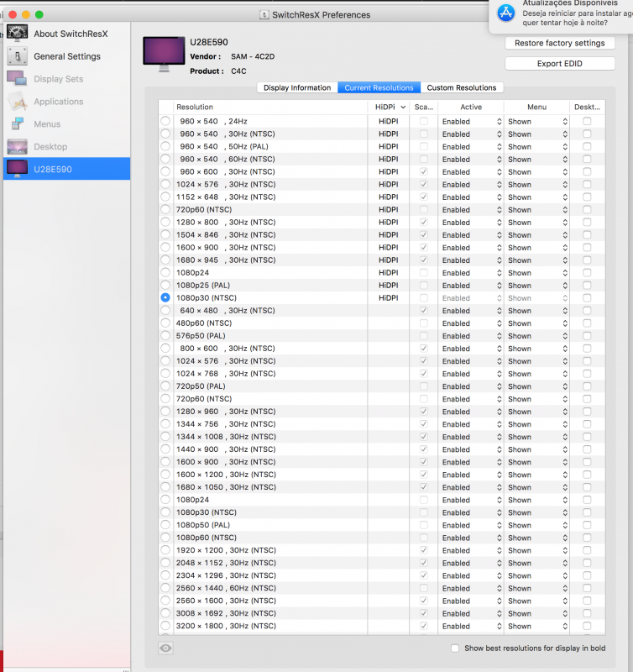633x672 pixels.
Task: Select radio for 1080p25 (PAL) HiDPI row
Action: tap(165, 285)
